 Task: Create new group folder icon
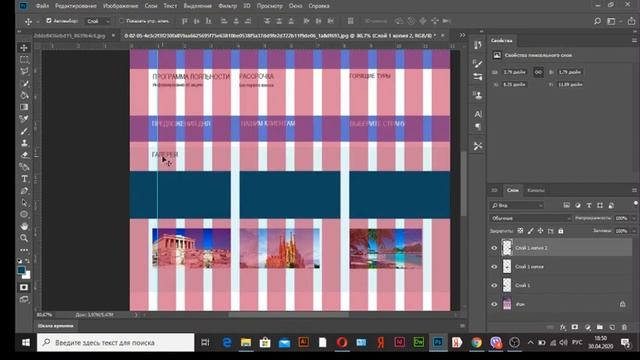[x=600, y=327]
